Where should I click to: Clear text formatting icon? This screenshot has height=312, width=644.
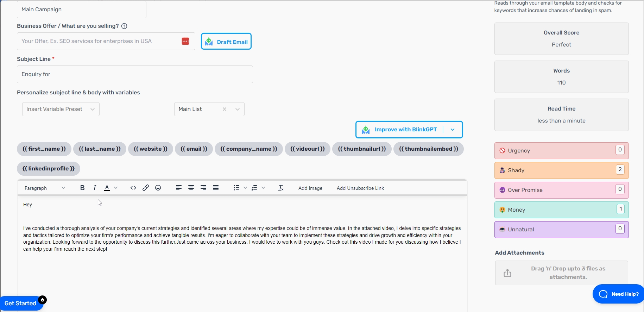[280, 188]
